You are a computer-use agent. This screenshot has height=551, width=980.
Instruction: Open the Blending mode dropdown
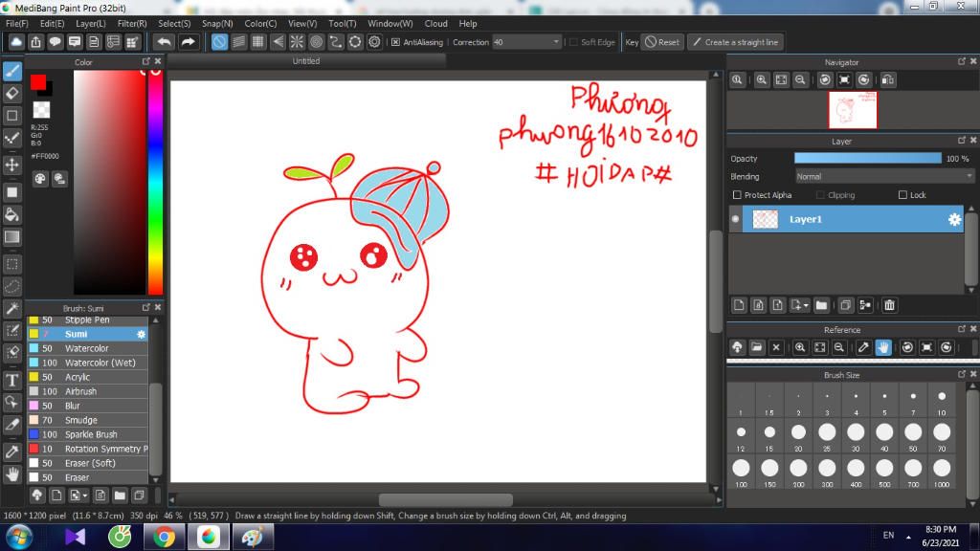[x=884, y=177]
